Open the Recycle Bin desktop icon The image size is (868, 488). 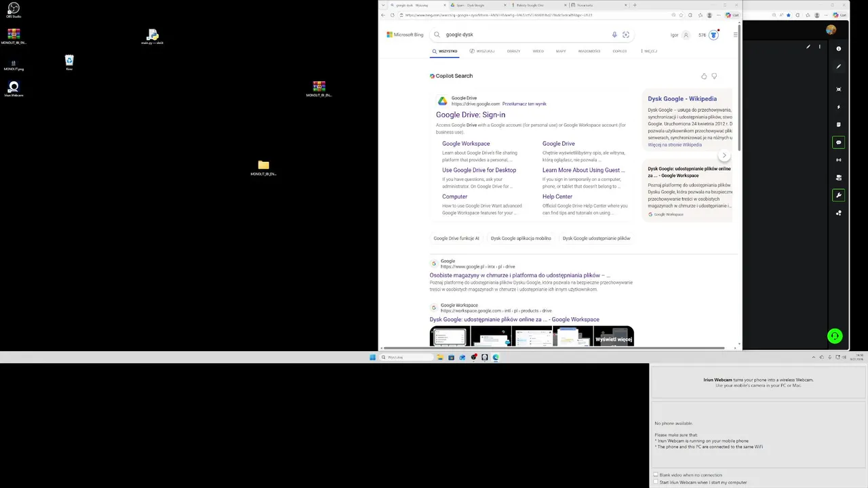click(69, 62)
